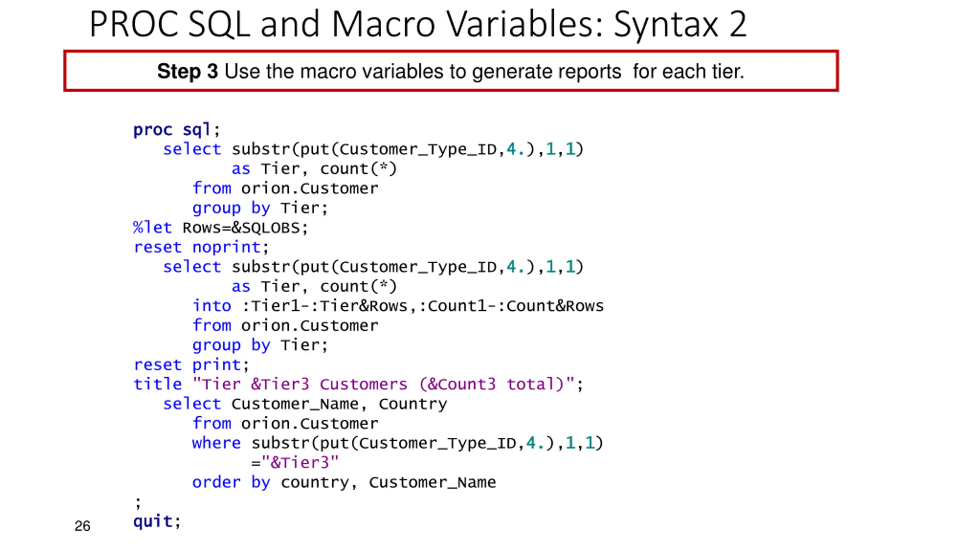Click the 'proc sql;' code line
Image resolution: width=980 pixels, height=551 pixels.
coord(176,130)
